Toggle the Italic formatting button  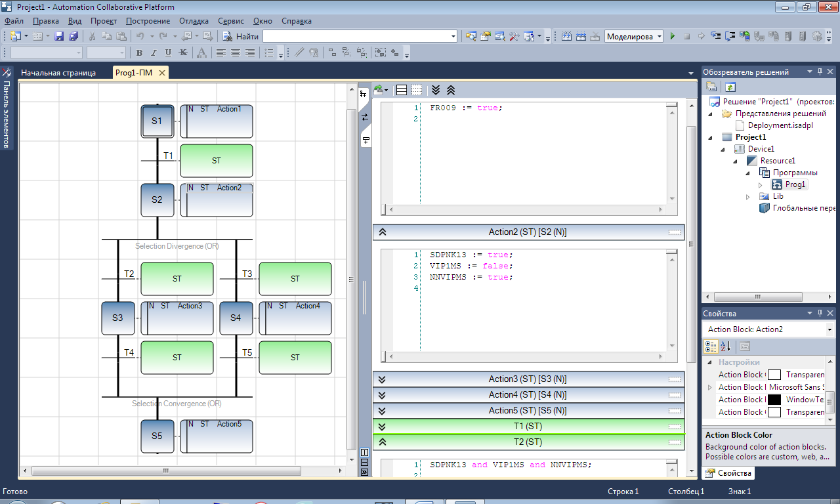pos(154,52)
